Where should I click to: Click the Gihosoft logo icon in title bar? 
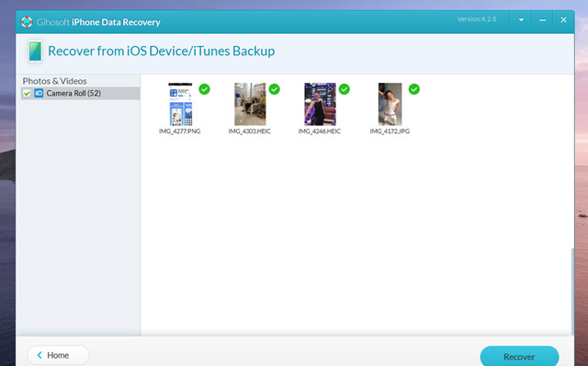point(27,22)
